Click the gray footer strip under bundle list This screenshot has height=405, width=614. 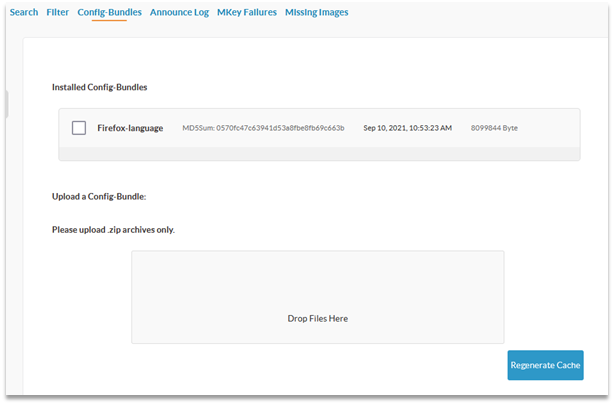coord(319,154)
